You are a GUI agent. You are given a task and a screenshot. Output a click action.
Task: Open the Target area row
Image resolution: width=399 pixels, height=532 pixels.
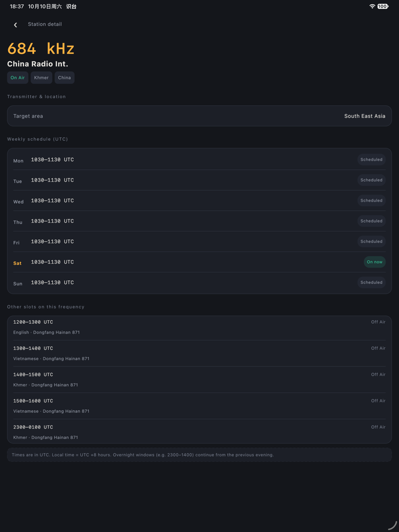point(199,116)
